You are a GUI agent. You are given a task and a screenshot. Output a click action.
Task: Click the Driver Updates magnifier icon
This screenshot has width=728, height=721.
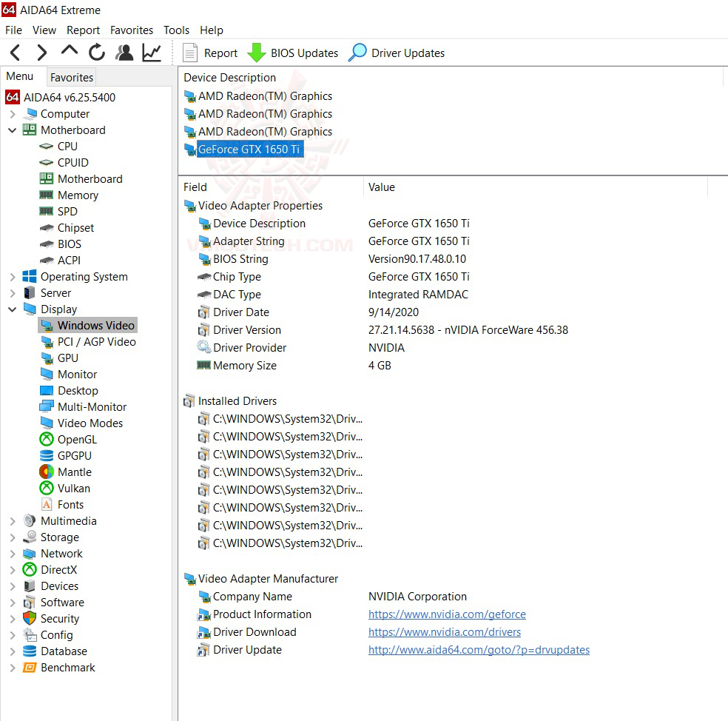(x=357, y=53)
